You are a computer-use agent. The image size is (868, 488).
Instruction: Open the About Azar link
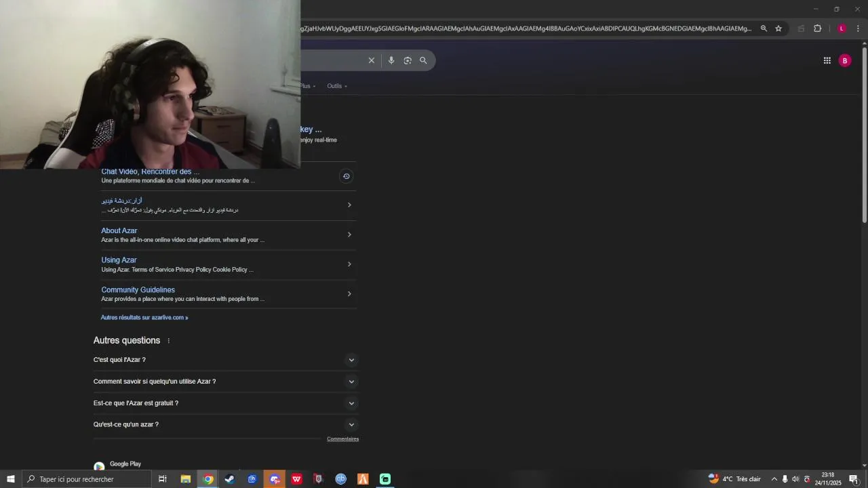click(119, 230)
